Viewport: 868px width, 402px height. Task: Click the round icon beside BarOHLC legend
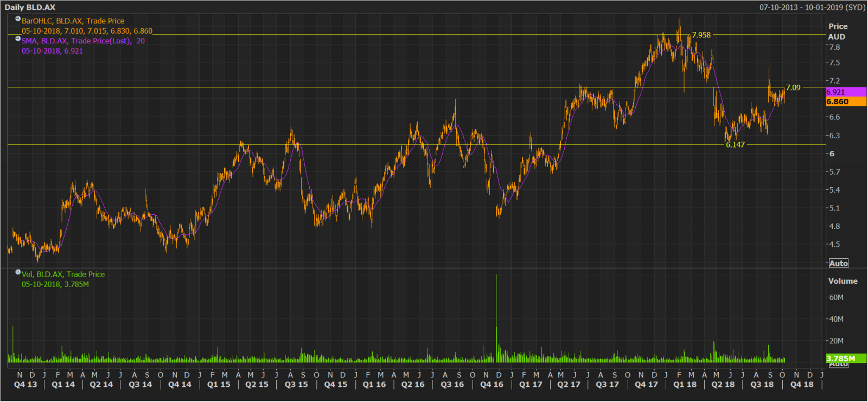click(x=18, y=18)
